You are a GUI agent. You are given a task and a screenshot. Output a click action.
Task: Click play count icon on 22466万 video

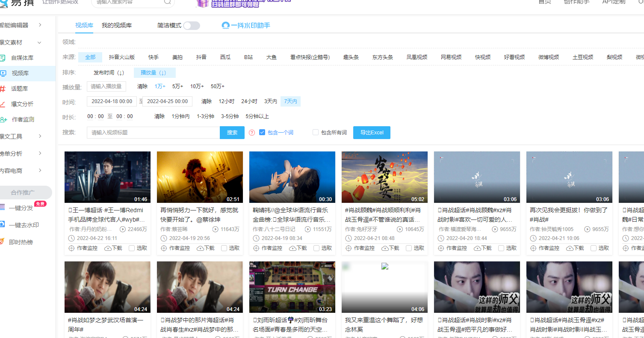pyautogui.click(x=123, y=229)
